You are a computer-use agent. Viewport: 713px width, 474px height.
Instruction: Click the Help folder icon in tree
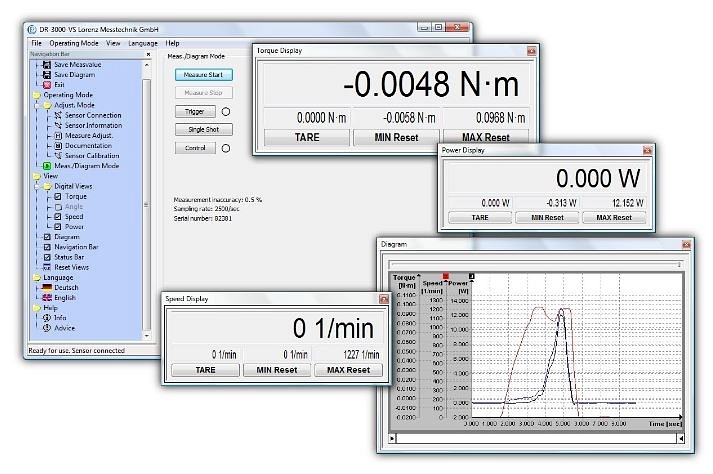[x=36, y=308]
